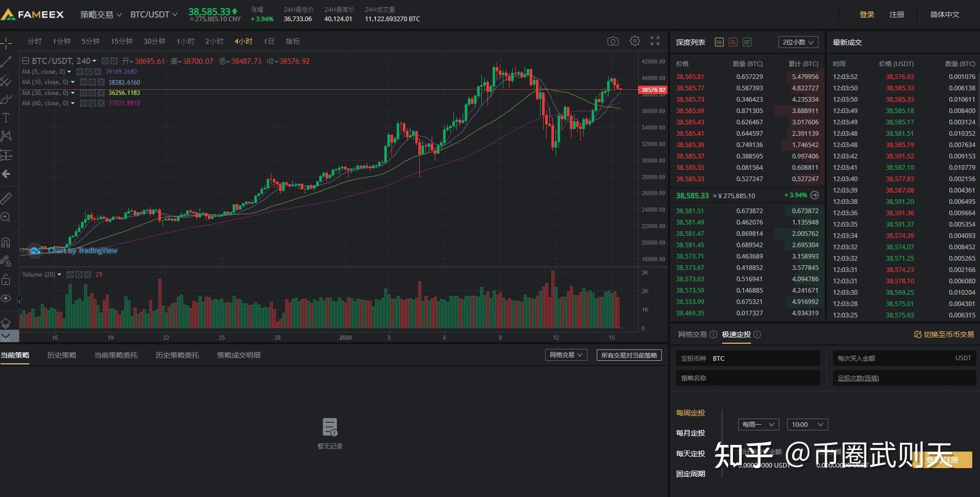This screenshot has height=497, width=980.
Task: Lock all drawing tools with padlock
Action: click(6, 280)
